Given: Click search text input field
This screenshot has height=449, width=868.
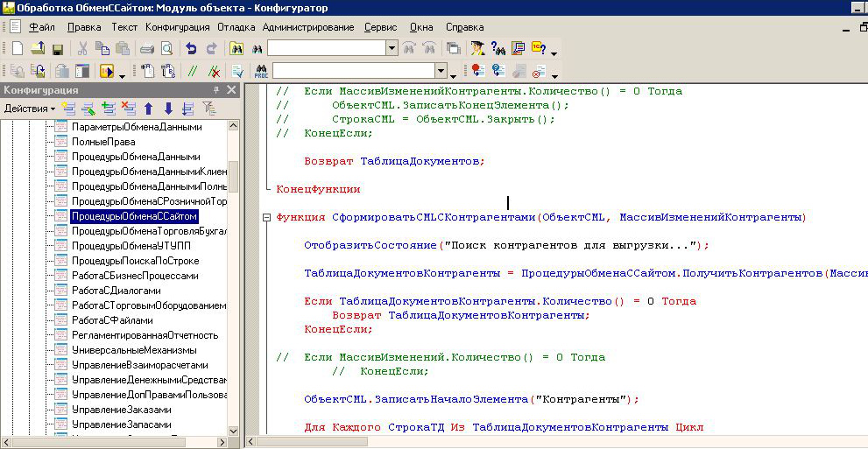Looking at the screenshot, I should pyautogui.click(x=327, y=48).
